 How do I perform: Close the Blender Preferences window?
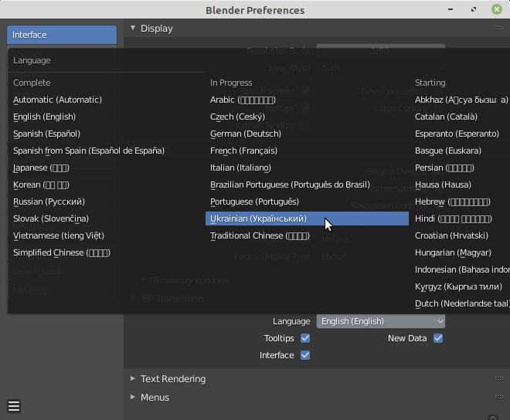[x=497, y=9]
